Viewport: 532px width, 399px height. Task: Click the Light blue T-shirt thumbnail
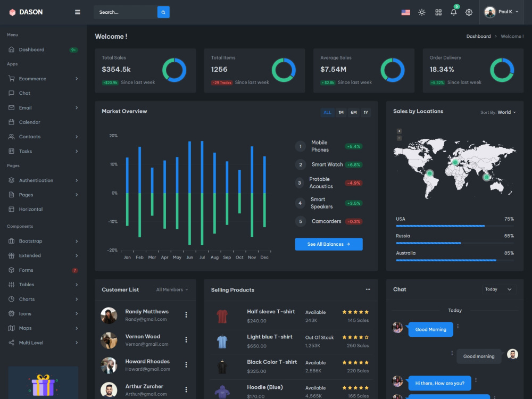tap(222, 342)
